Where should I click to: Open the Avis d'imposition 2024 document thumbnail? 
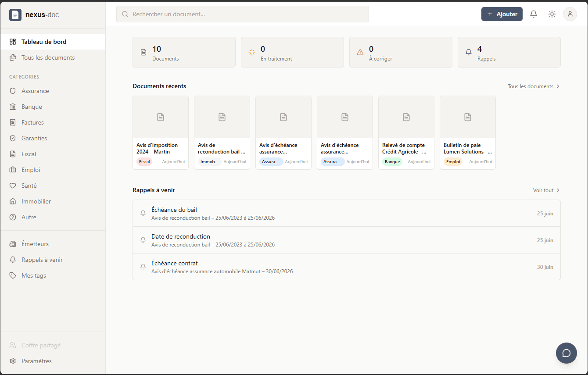(x=161, y=117)
